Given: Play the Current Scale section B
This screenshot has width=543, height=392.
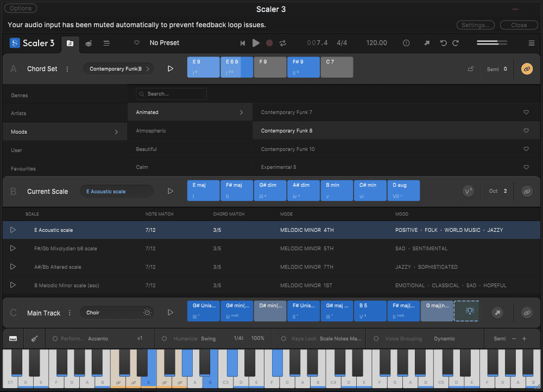Looking at the screenshot, I should [x=170, y=191].
